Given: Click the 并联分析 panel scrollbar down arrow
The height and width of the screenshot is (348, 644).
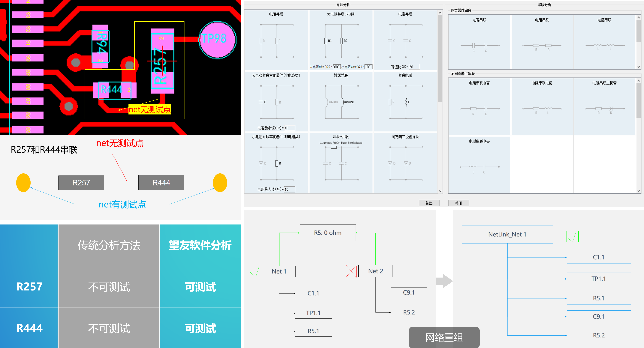Looking at the screenshot, I should pos(440,191).
